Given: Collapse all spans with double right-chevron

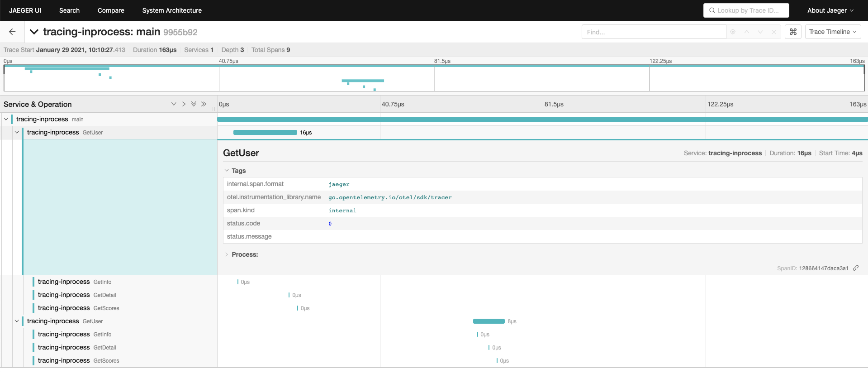Looking at the screenshot, I should coord(204,104).
